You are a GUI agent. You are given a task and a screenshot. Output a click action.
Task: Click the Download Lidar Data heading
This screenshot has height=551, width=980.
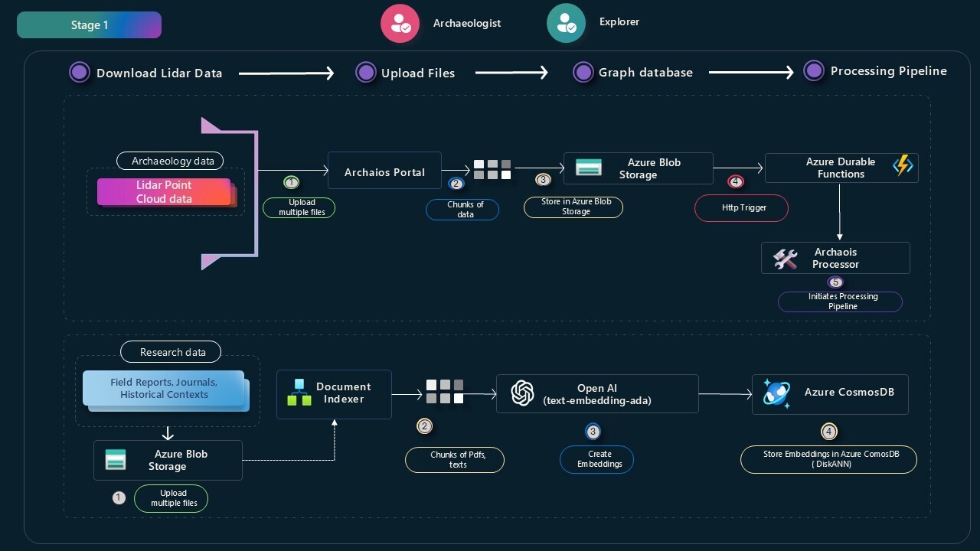pyautogui.click(x=159, y=73)
